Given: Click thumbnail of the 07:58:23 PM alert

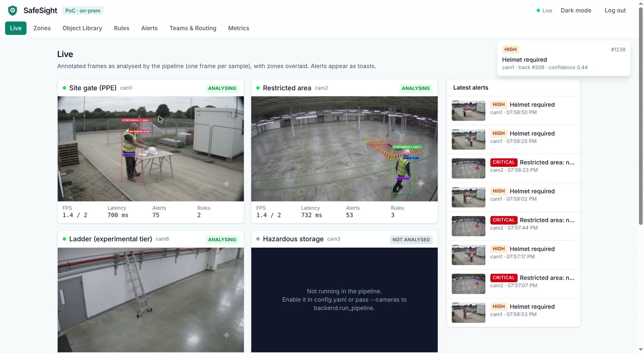Looking at the screenshot, I should (x=469, y=168).
